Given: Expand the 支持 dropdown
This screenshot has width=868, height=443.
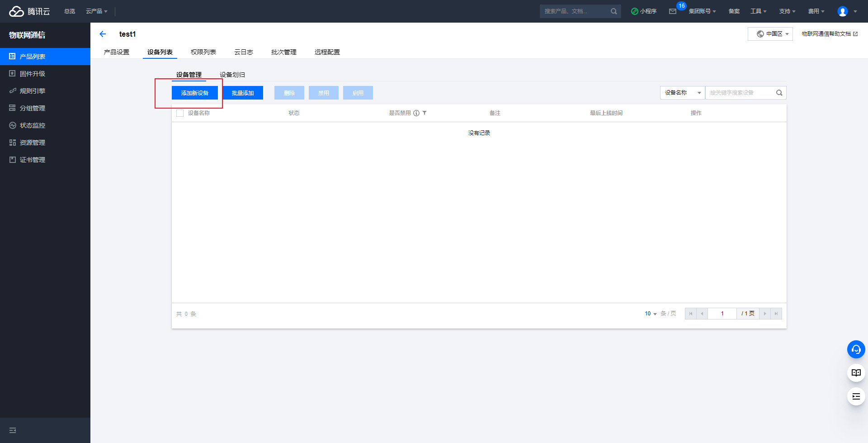Looking at the screenshot, I should (787, 11).
